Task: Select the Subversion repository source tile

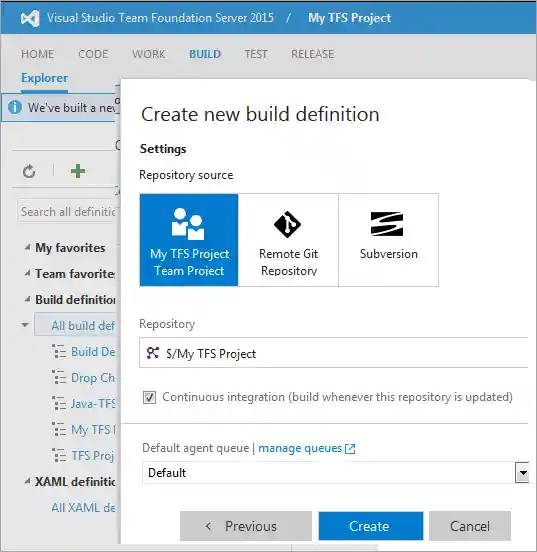Action: coord(388,240)
